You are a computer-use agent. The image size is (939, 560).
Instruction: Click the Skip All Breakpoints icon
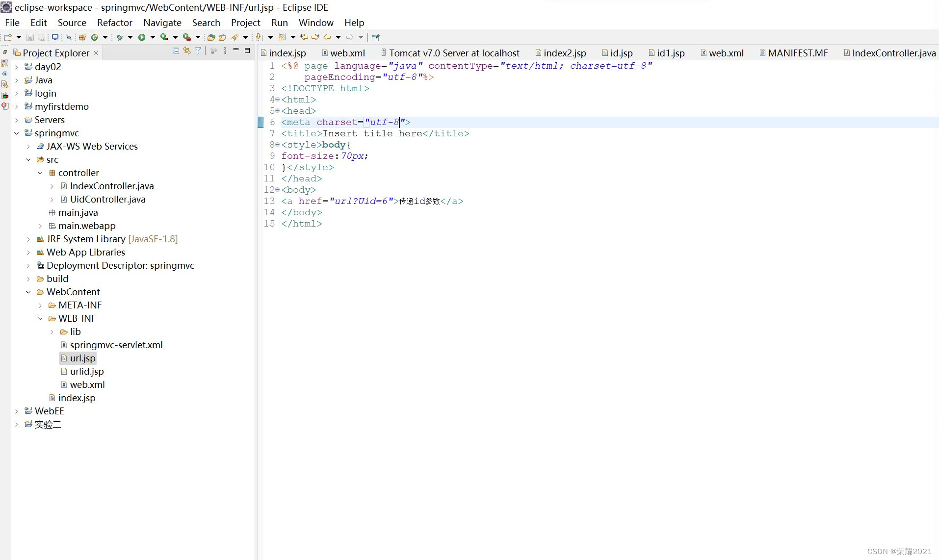pos(69,37)
